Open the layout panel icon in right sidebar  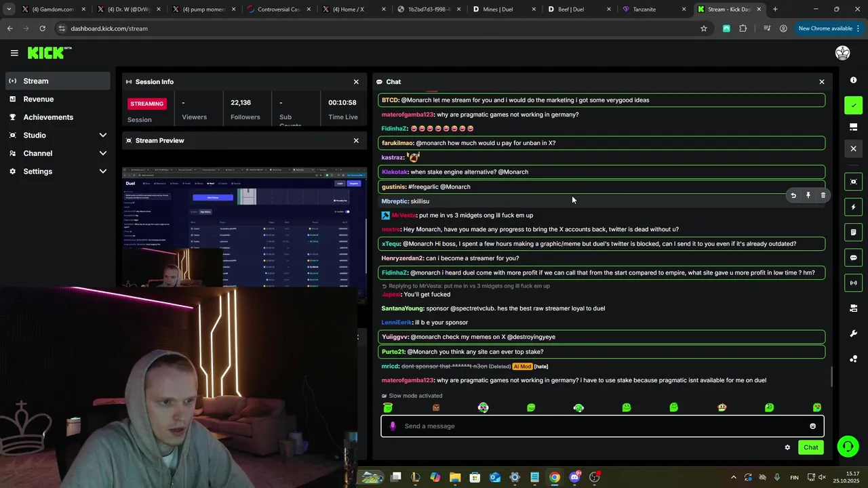click(854, 127)
